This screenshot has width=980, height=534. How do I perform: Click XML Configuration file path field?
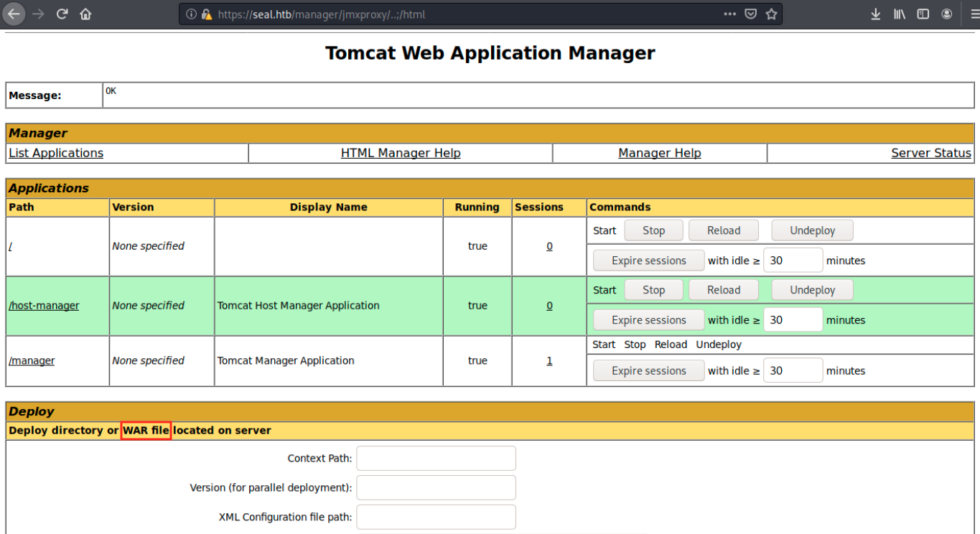pos(436,517)
